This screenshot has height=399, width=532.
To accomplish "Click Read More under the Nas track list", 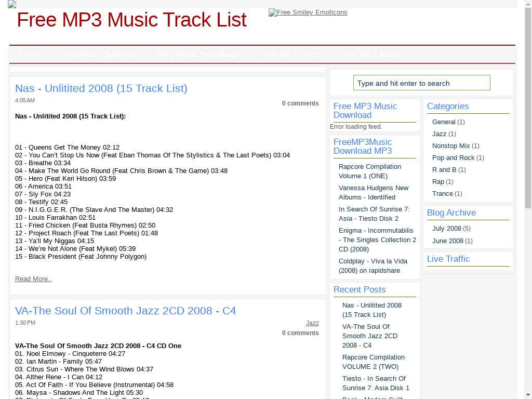I will point(33,279).
